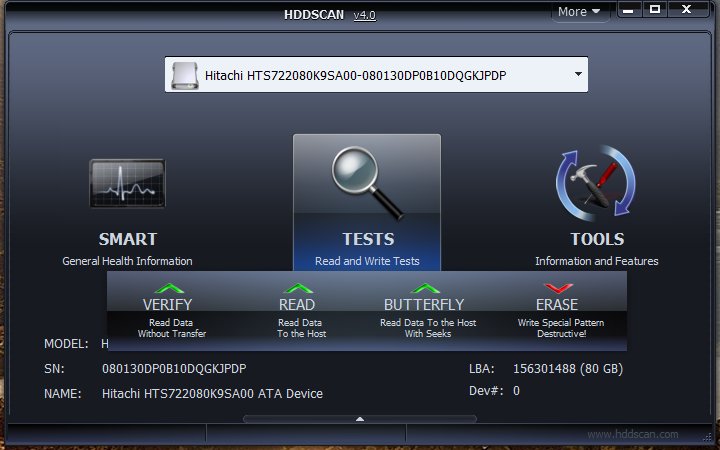Click the Read and Write Tests caption
Screen dimensions: 720x450
367,261
